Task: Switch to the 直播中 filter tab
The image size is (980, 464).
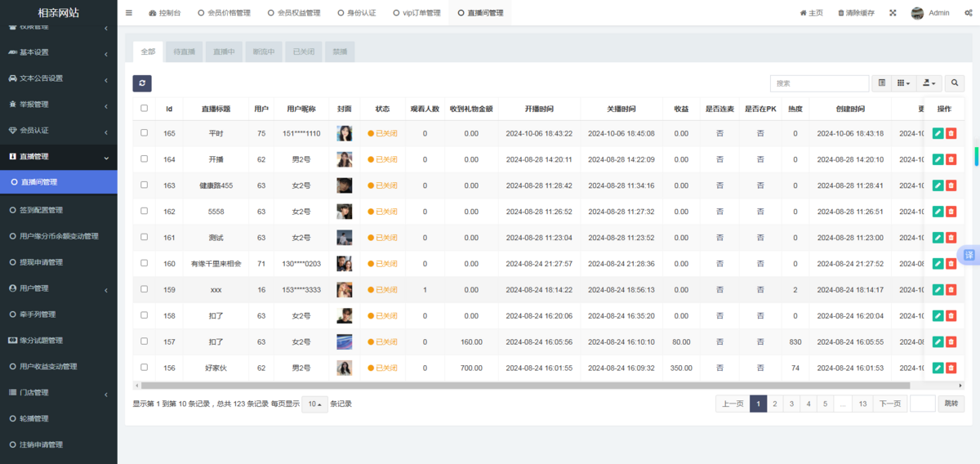Action: coord(224,51)
